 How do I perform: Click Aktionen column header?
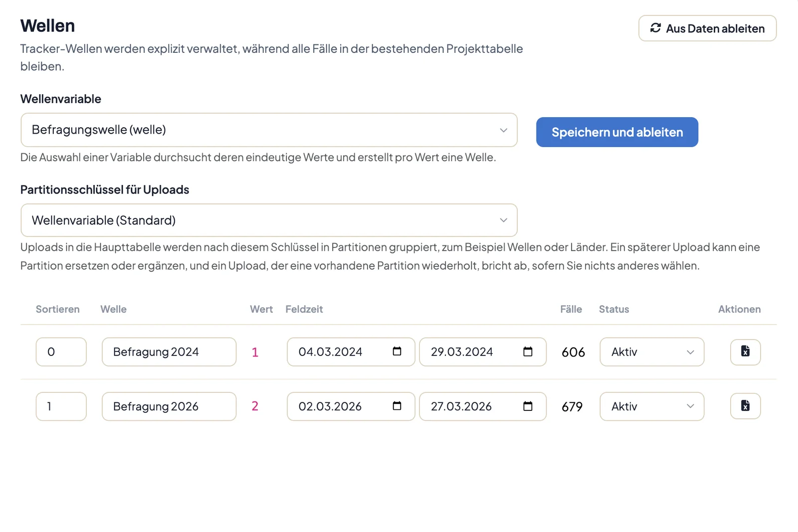pos(739,309)
